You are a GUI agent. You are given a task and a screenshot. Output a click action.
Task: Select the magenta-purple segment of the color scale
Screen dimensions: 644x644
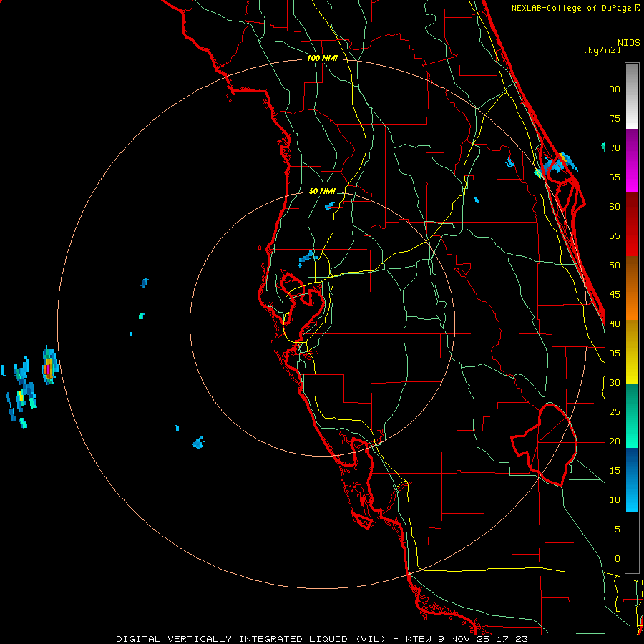pos(632,160)
